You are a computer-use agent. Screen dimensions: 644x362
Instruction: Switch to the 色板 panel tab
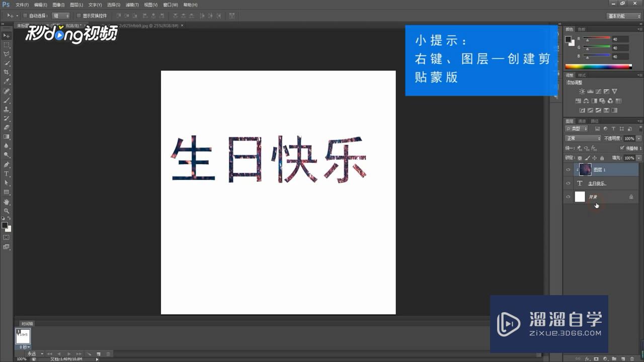point(582,29)
